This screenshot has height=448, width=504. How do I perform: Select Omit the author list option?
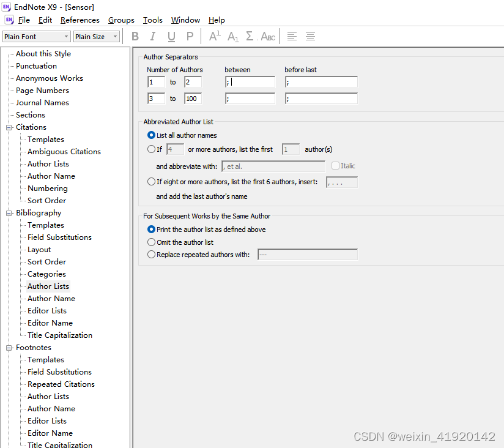(151, 242)
